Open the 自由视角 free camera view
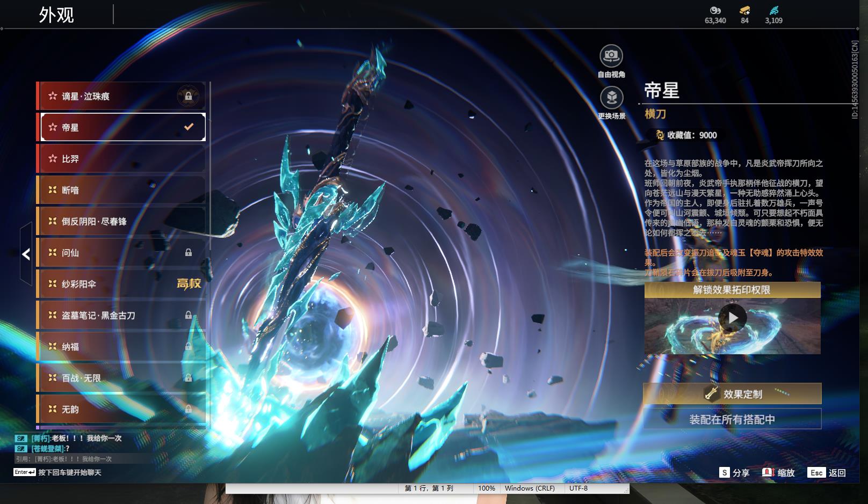The image size is (868, 504). point(611,56)
